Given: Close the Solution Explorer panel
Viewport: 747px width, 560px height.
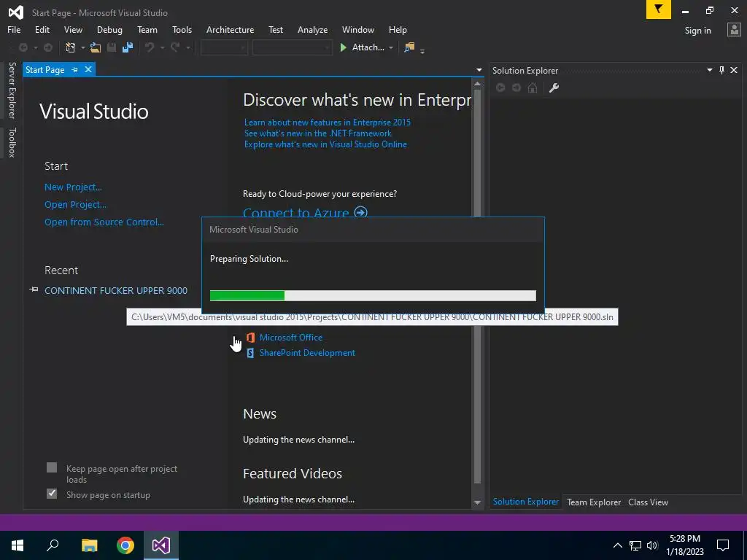Looking at the screenshot, I should tap(734, 71).
